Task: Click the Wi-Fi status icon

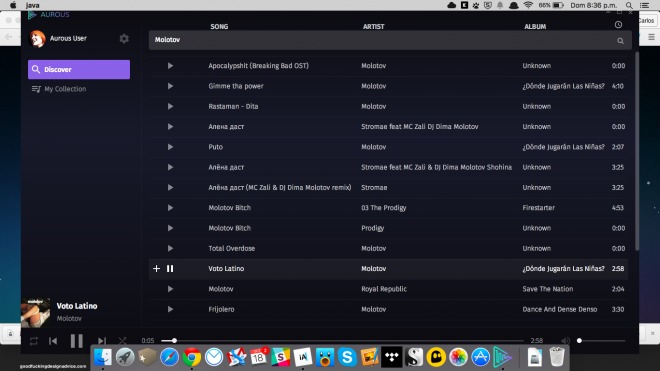Action: [528, 5]
